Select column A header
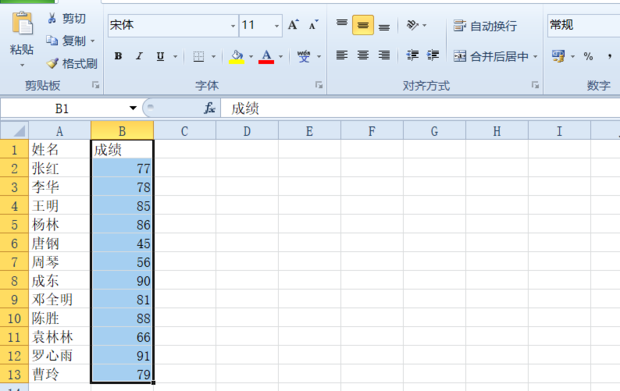The height and width of the screenshot is (391, 620). click(x=60, y=131)
